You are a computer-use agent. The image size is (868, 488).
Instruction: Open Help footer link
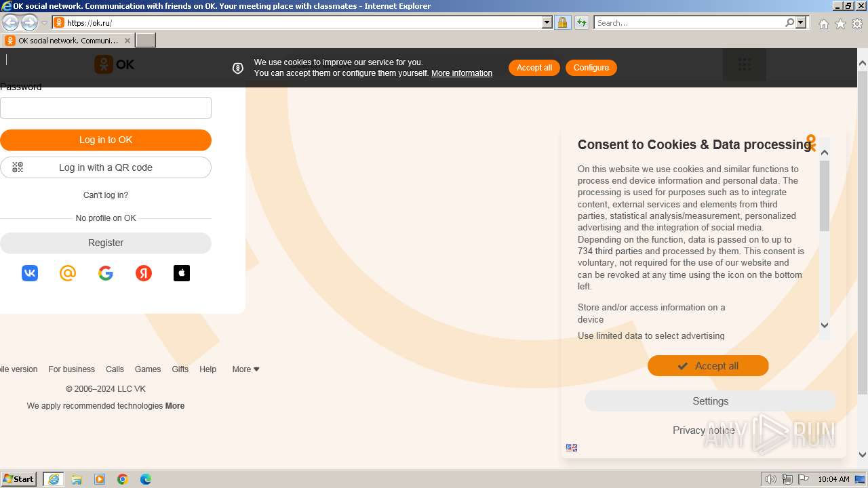pos(208,369)
